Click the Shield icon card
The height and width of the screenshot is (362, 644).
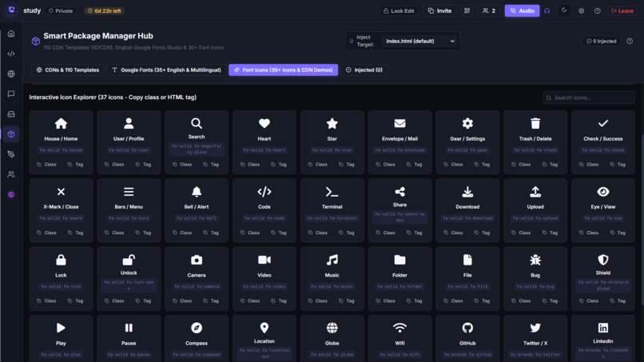(603, 279)
